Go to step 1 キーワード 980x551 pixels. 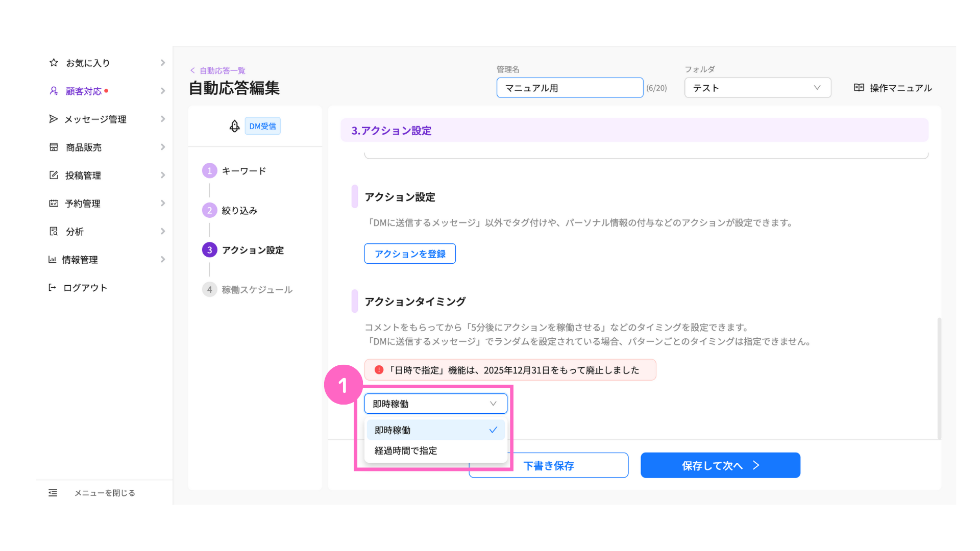(243, 171)
